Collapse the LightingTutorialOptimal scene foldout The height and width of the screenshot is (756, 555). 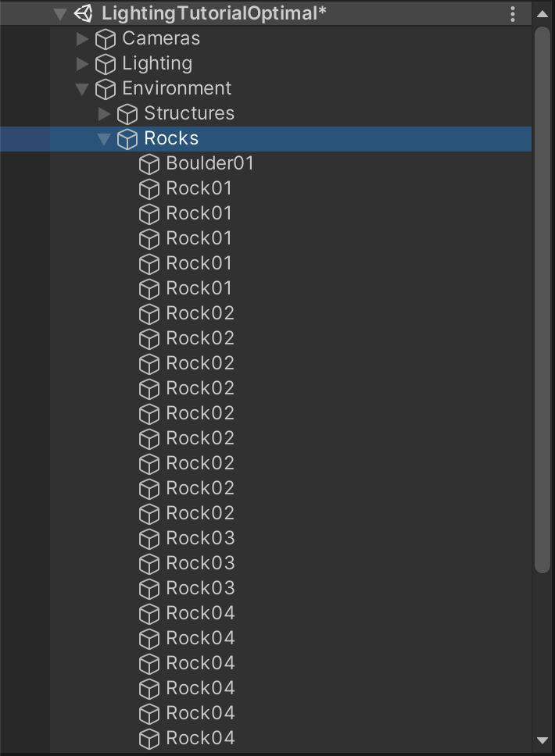(x=60, y=13)
